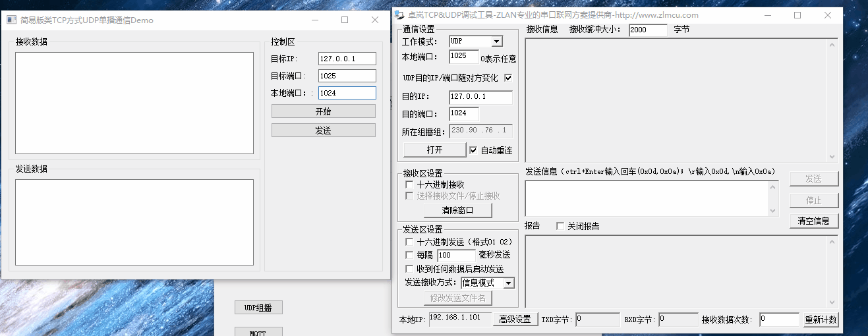
Task: Click the 目标端口 field showing 1025
Action: pyautogui.click(x=347, y=76)
